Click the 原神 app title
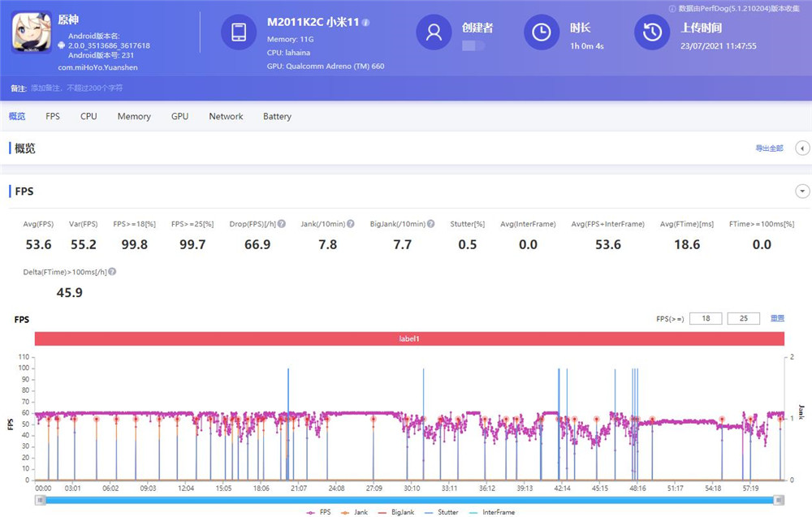812x517 pixels. click(68, 19)
